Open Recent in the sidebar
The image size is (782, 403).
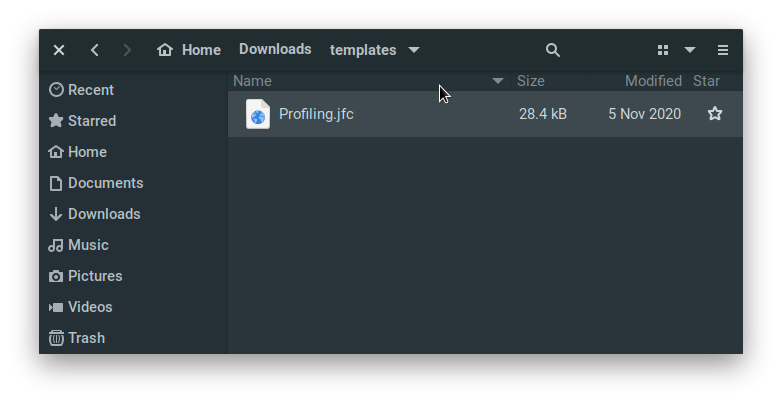(x=90, y=90)
